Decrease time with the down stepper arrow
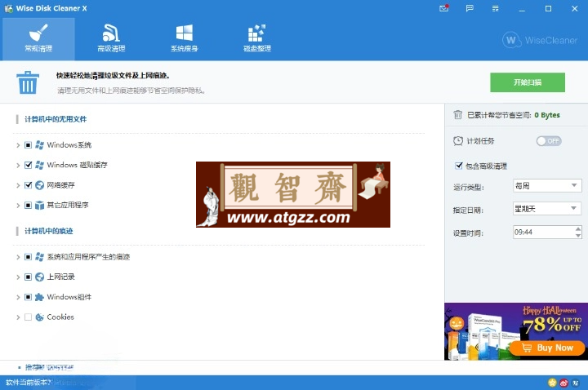The height and width of the screenshot is (390, 588). click(x=578, y=235)
